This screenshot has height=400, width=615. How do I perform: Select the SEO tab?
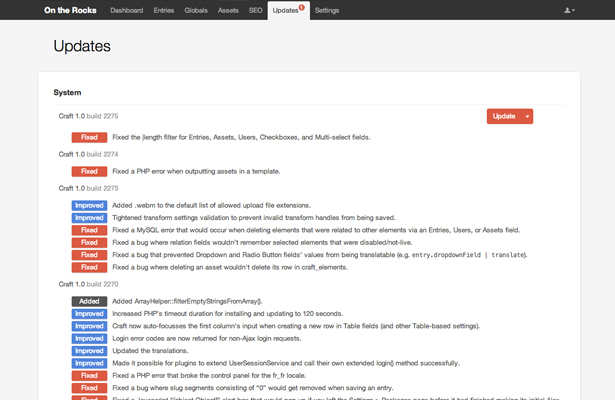coord(255,11)
